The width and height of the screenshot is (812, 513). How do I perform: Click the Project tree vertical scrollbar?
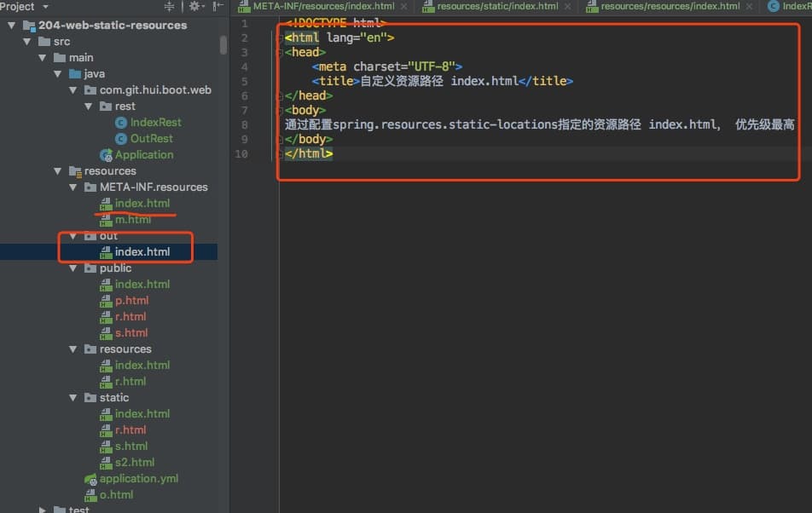[223, 44]
